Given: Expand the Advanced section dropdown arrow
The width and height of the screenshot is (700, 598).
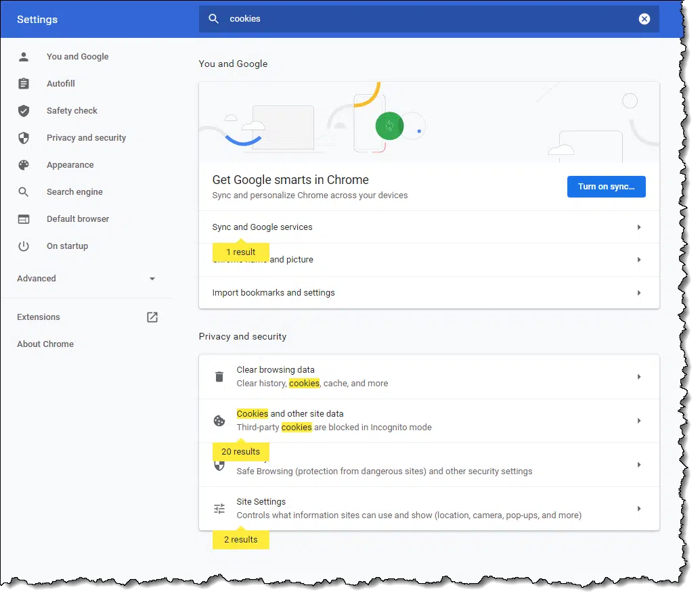Looking at the screenshot, I should [x=152, y=279].
